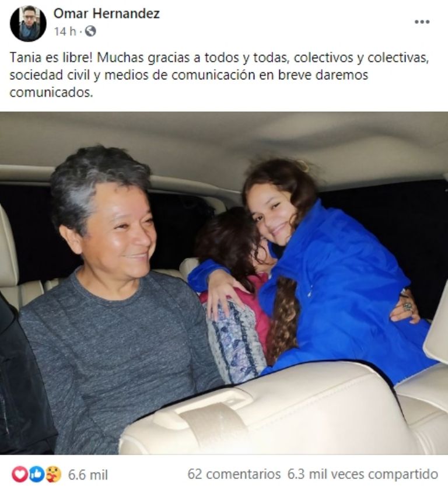Click the heart love reaction icon

(20, 474)
